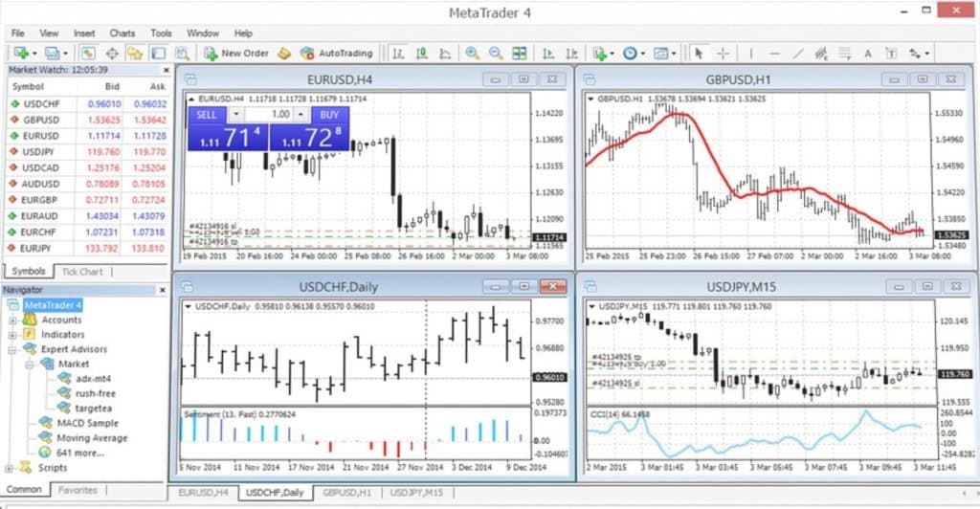Open the New Chart dropdown arrow

coord(33,54)
